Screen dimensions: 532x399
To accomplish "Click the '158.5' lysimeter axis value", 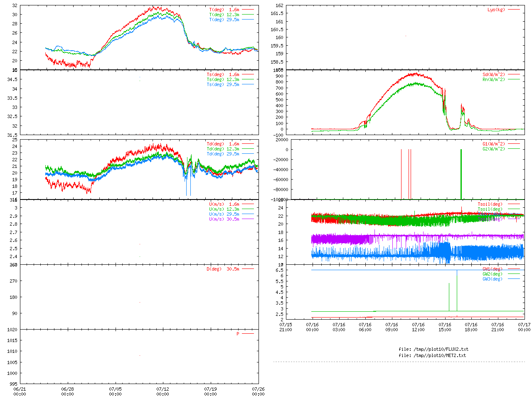I will click(x=277, y=62).
